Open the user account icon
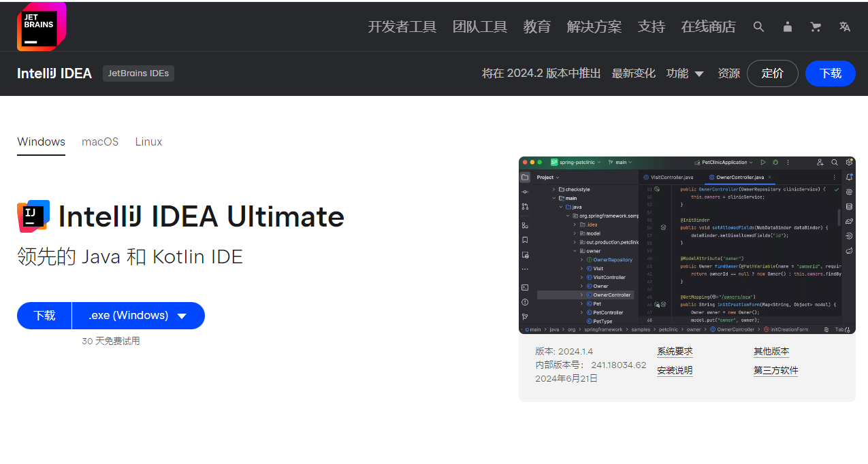This screenshot has height=464, width=868. coord(788,27)
